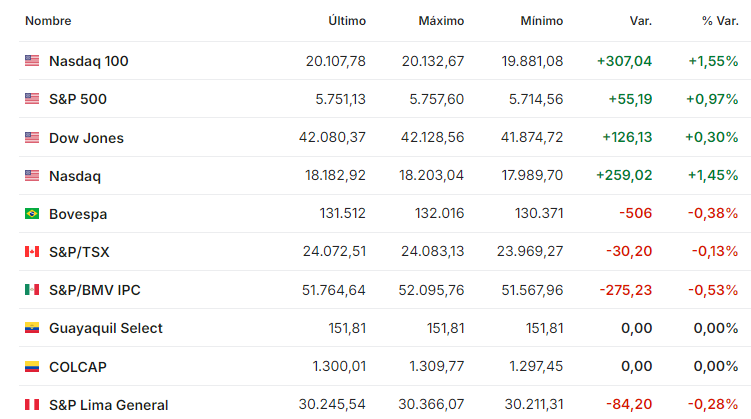Open the S&P Lima General link

coord(109,405)
